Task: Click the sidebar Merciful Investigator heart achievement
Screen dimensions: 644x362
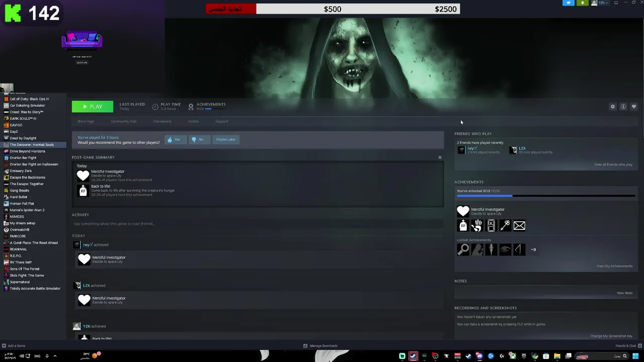Action: point(463,212)
